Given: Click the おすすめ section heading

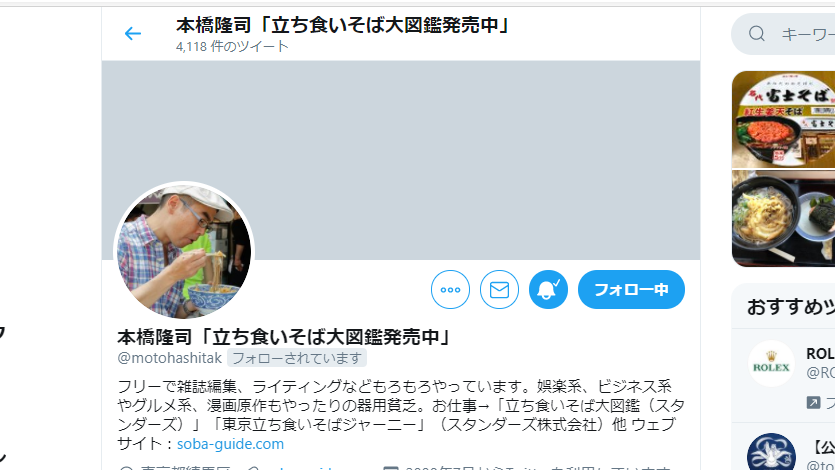Looking at the screenshot, I should pyautogui.click(x=790, y=307).
